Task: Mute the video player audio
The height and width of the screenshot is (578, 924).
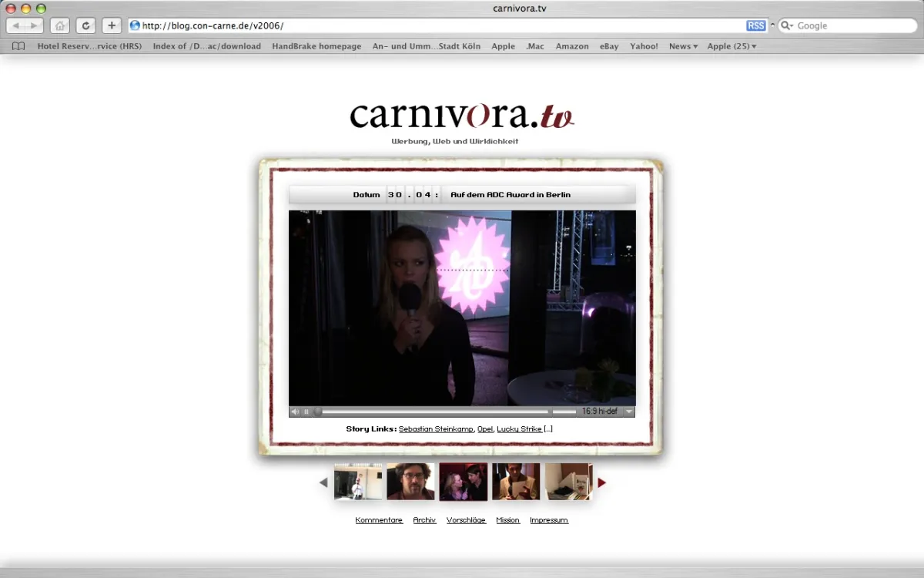Action: click(x=295, y=411)
